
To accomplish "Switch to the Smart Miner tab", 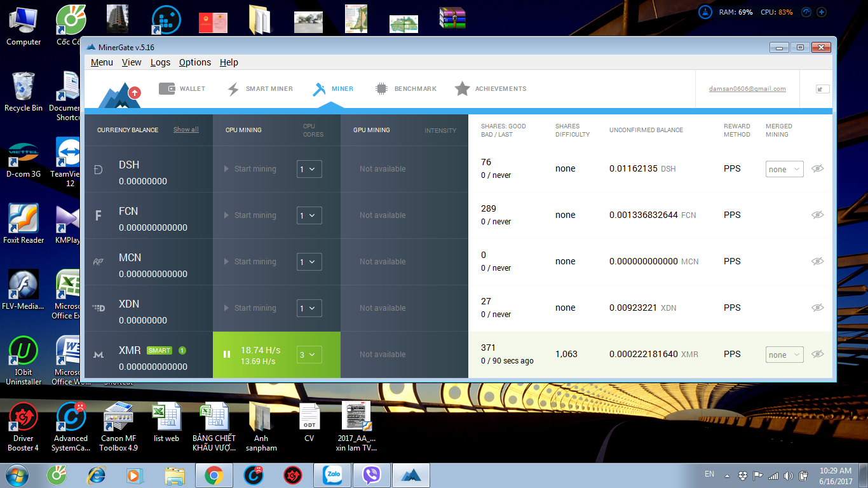I will click(260, 89).
